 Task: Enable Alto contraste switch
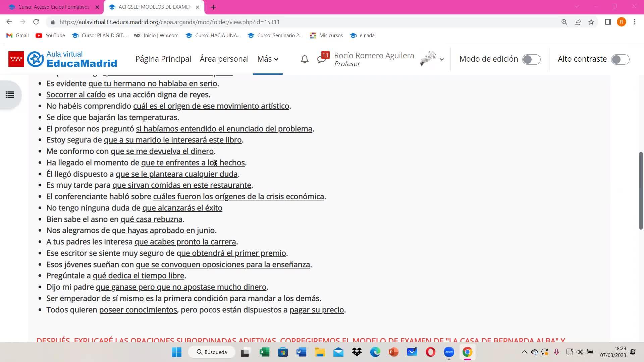coord(620,59)
